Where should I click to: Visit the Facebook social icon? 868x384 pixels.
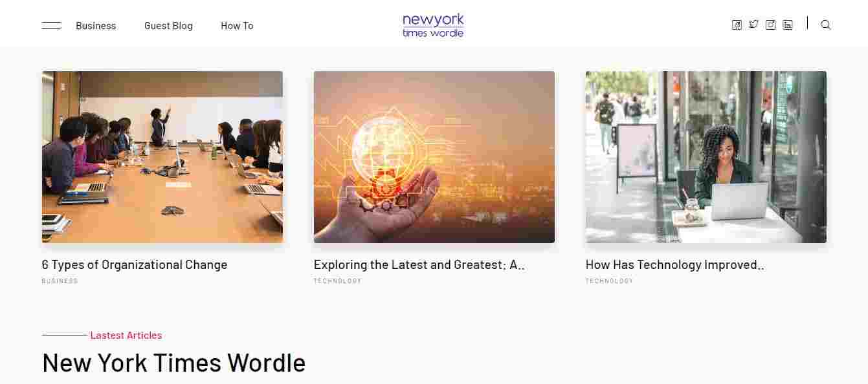[x=737, y=25]
